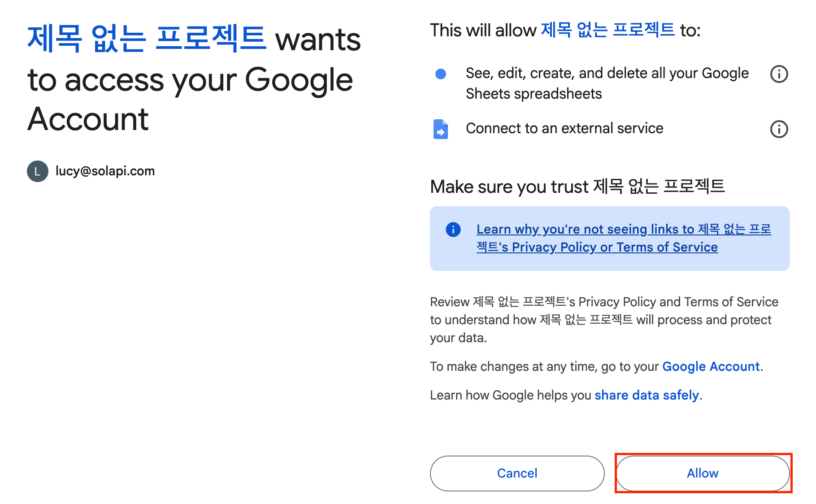
Task: Click the blue project name in the main title
Action: [x=147, y=39]
